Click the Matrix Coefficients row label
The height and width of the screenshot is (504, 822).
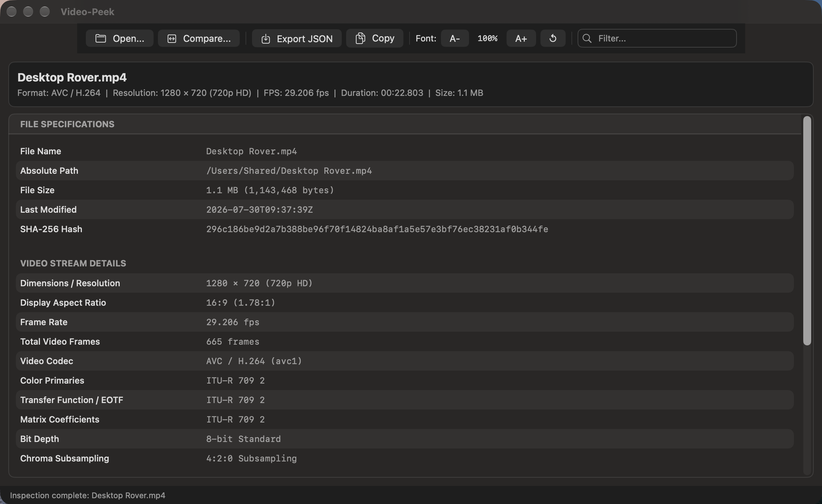coord(60,420)
